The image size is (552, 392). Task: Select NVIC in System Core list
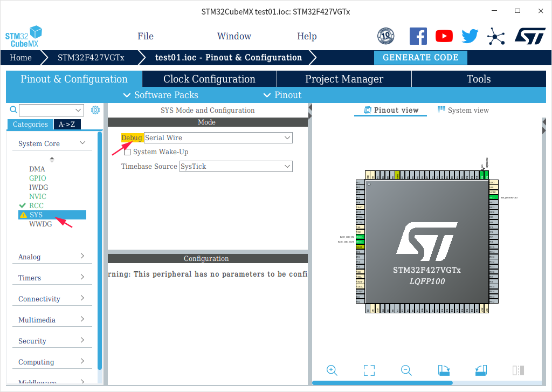[x=37, y=196]
